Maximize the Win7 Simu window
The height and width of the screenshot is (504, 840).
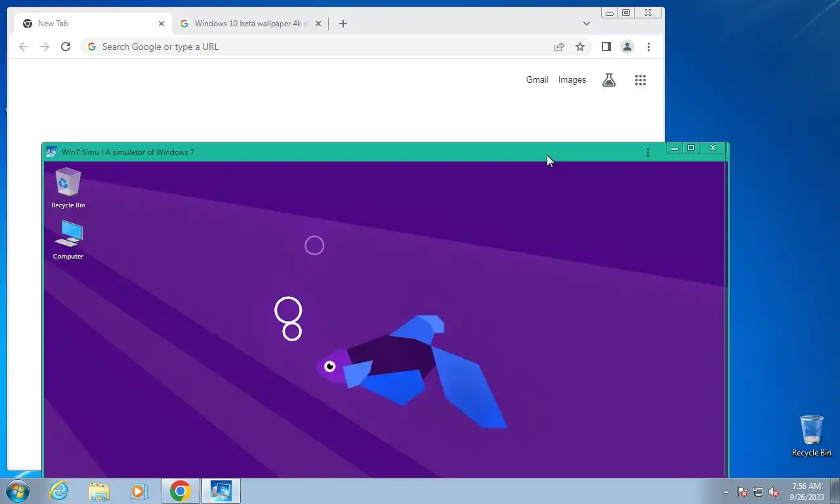(691, 148)
